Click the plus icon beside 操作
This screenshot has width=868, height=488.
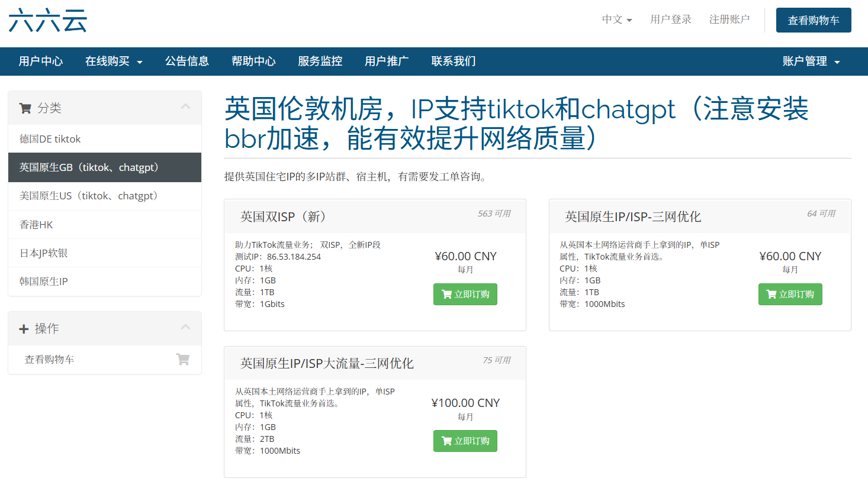coord(24,328)
